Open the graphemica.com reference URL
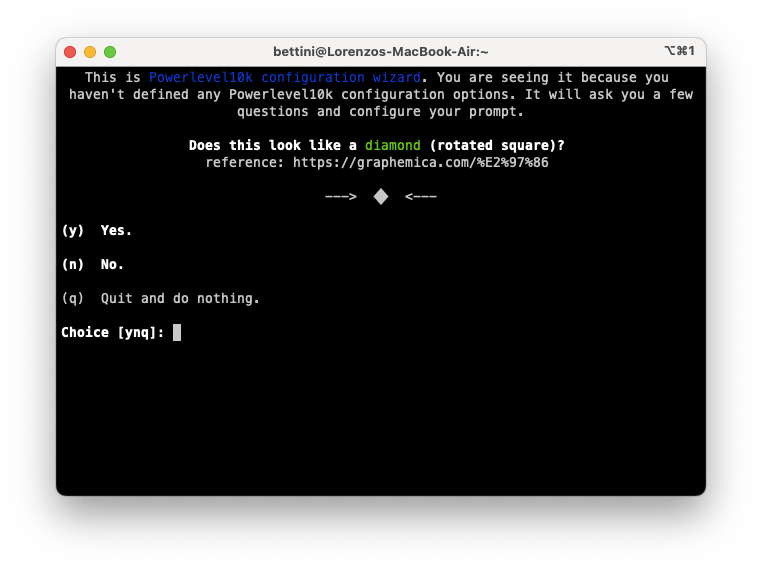The image size is (762, 570). pyautogui.click(x=420, y=162)
